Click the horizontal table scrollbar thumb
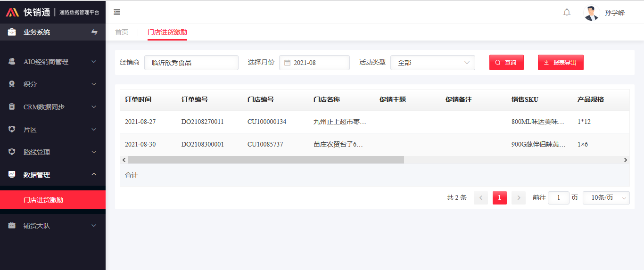This screenshot has height=270, width=644. (x=266, y=160)
